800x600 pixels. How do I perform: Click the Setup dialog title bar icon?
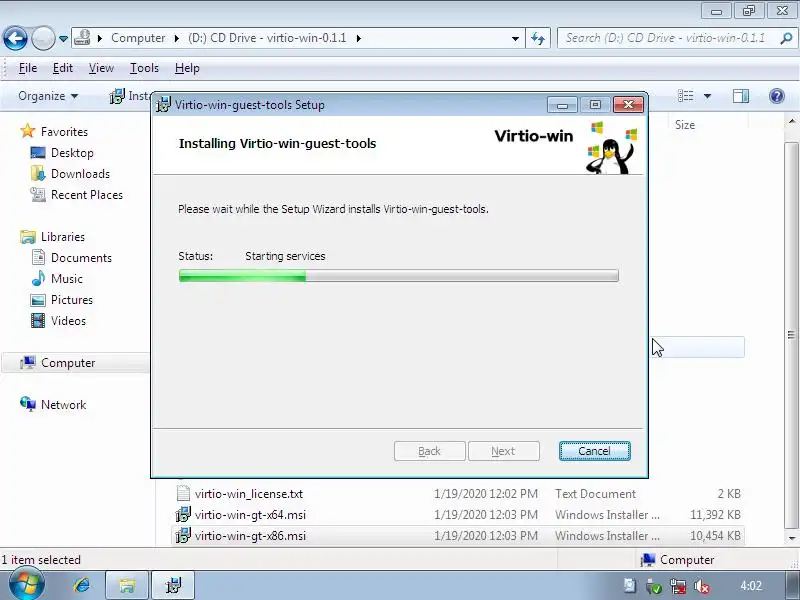tap(163, 105)
